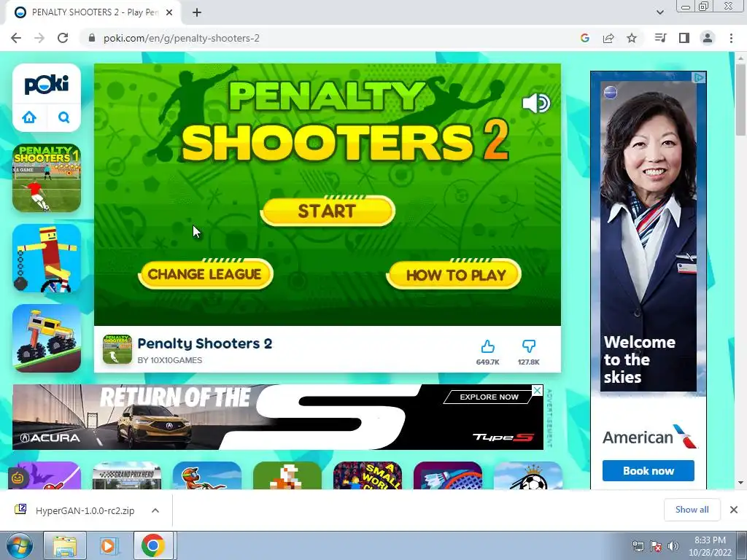Open the Grand Prix Hero game thumbnail
747x560 pixels.
pyautogui.click(x=127, y=475)
